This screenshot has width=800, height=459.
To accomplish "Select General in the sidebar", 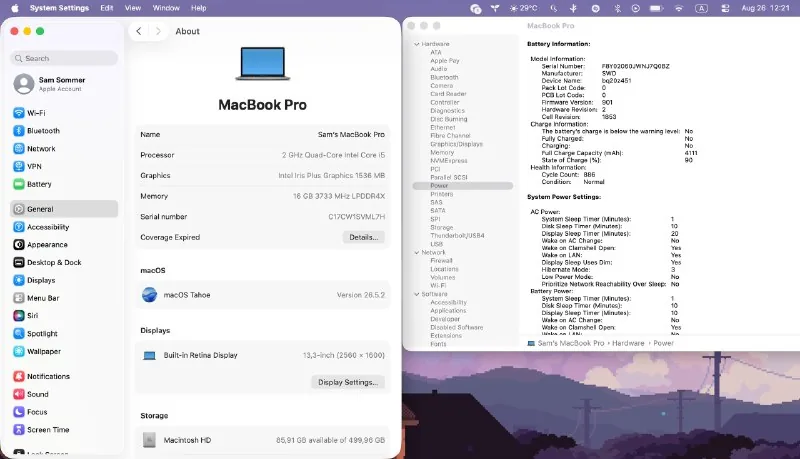I will tap(64, 209).
